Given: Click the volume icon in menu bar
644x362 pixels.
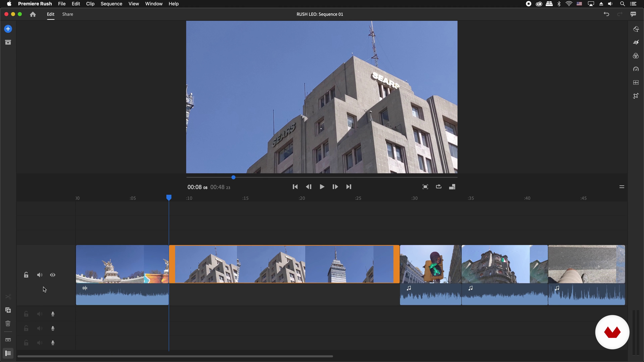Looking at the screenshot, I should tap(610, 4).
